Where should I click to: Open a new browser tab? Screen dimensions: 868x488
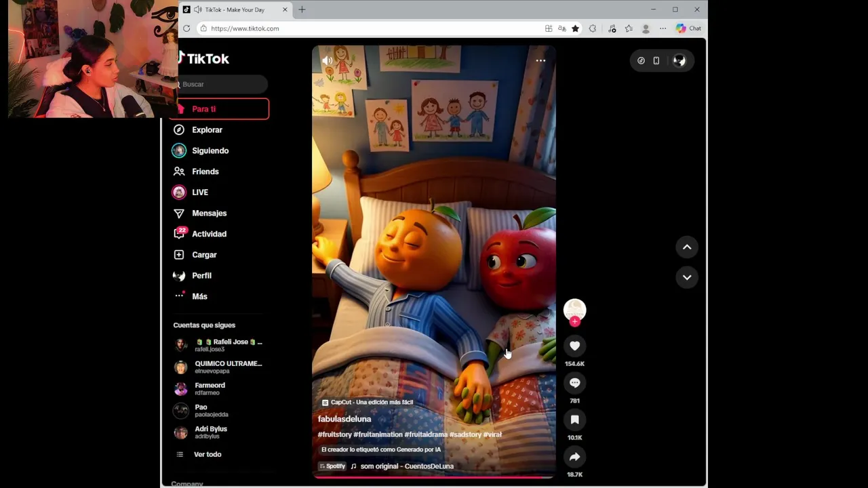[x=302, y=9]
